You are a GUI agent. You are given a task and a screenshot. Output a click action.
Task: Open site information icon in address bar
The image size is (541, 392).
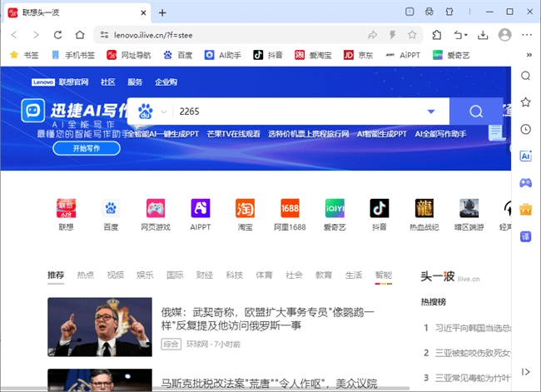104,35
